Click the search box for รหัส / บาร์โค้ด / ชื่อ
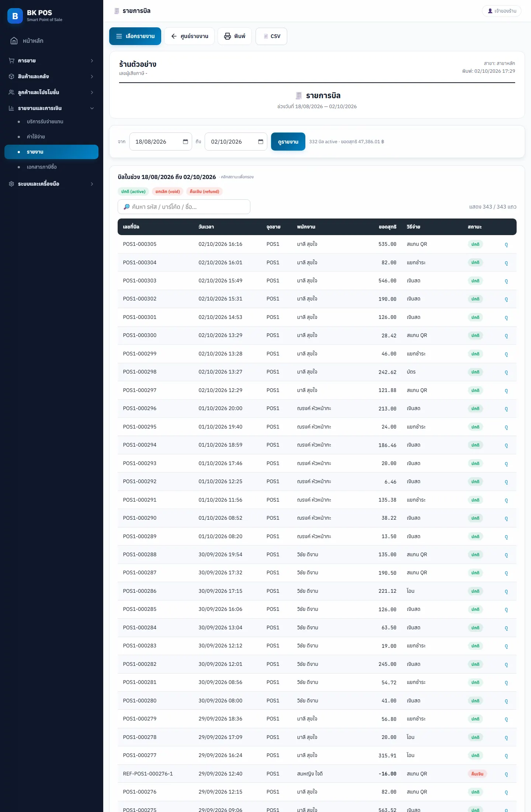This screenshot has width=531, height=812. [x=184, y=207]
